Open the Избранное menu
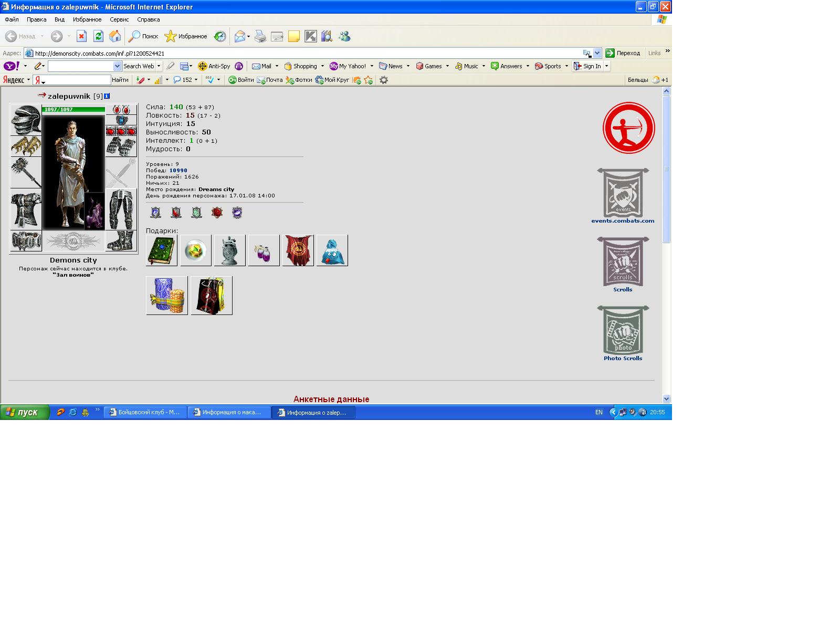 pyautogui.click(x=87, y=19)
